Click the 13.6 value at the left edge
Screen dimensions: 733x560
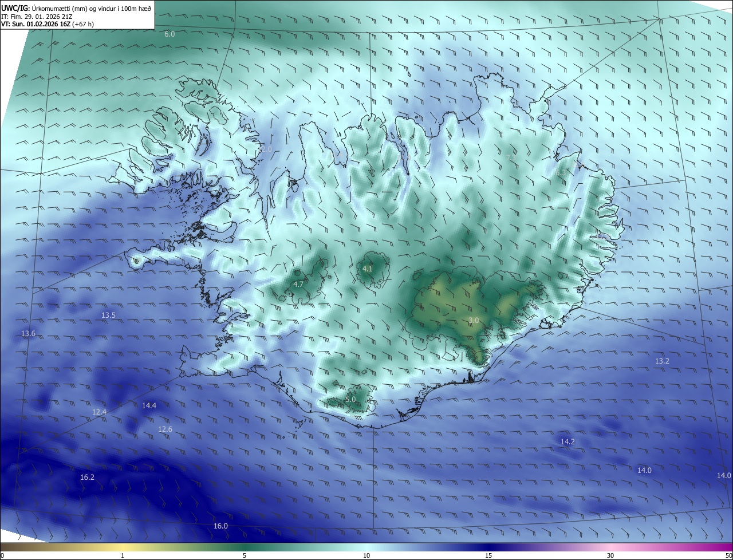coord(28,334)
